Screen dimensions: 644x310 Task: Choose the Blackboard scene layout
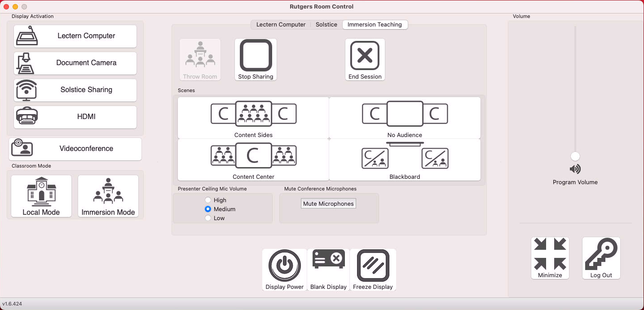click(405, 159)
